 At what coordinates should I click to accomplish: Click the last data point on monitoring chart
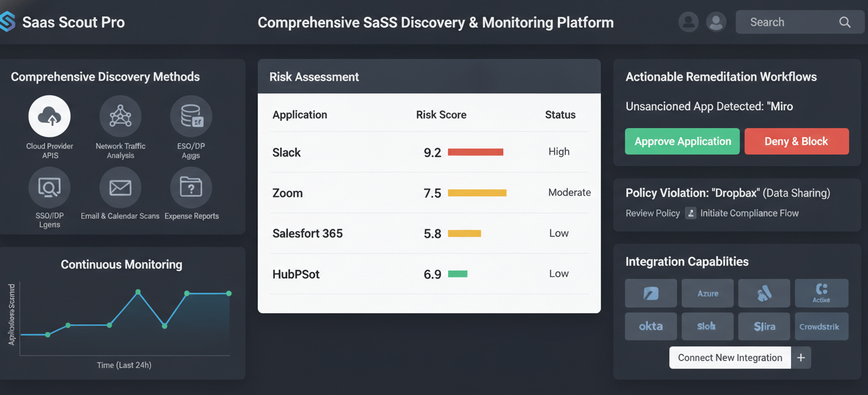coord(229,293)
